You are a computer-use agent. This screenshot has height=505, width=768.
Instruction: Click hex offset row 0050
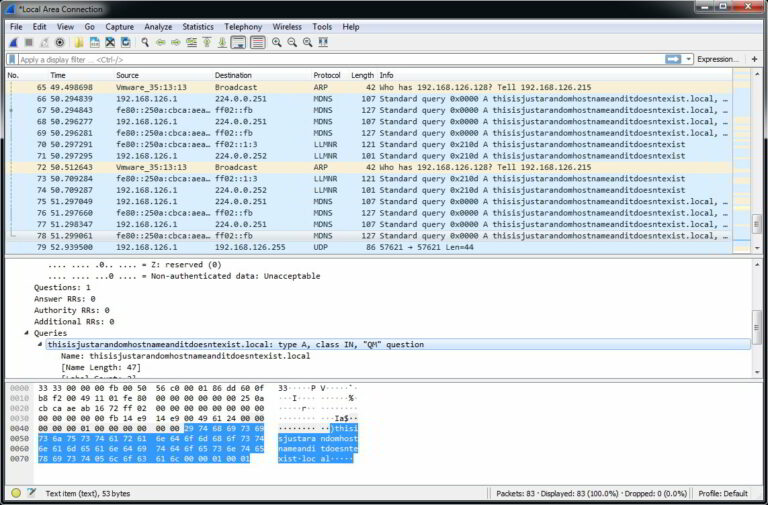point(20,438)
